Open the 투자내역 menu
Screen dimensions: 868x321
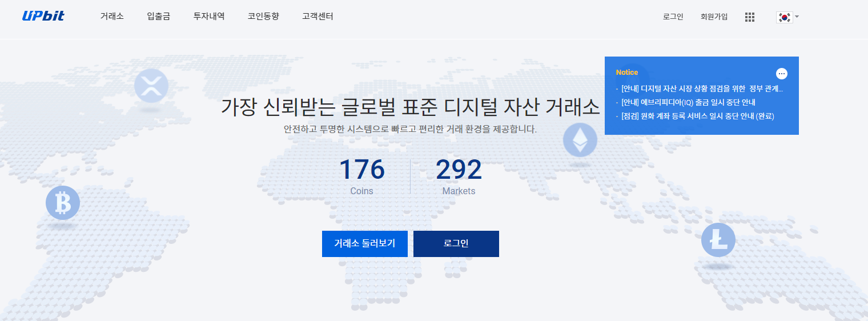[209, 17]
